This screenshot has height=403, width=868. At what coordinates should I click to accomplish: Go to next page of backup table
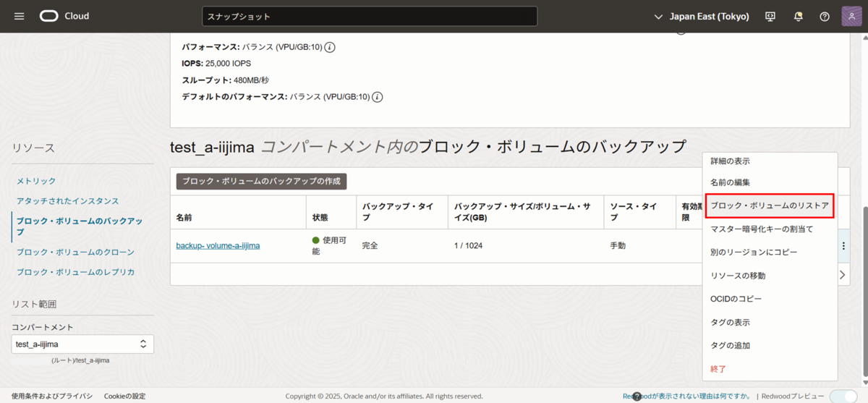pos(842,275)
